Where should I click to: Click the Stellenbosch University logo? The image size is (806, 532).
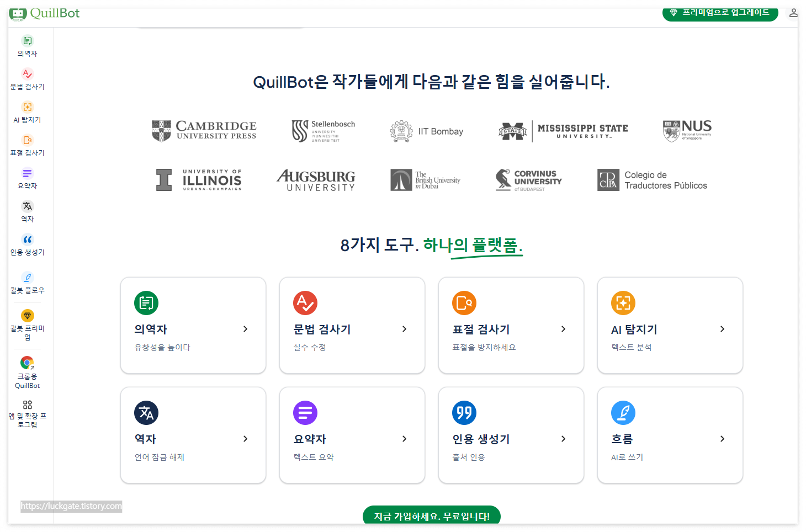pos(324,131)
